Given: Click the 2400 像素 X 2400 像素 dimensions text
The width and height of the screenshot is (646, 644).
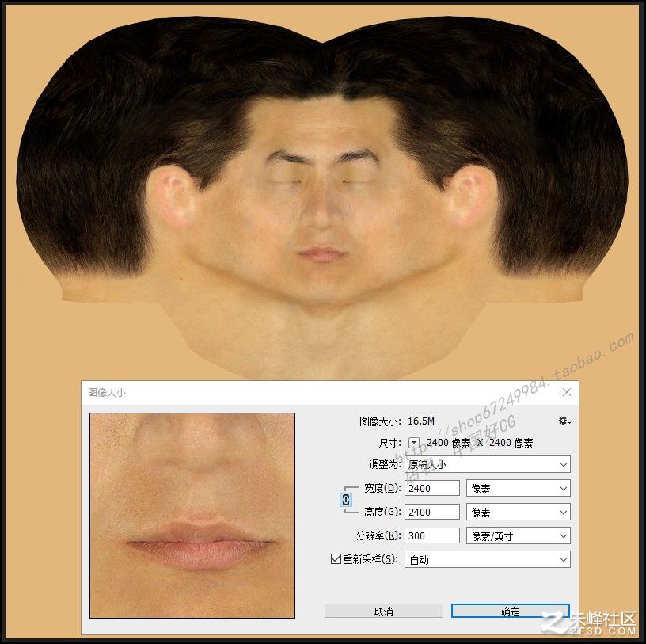Looking at the screenshot, I should [480, 443].
